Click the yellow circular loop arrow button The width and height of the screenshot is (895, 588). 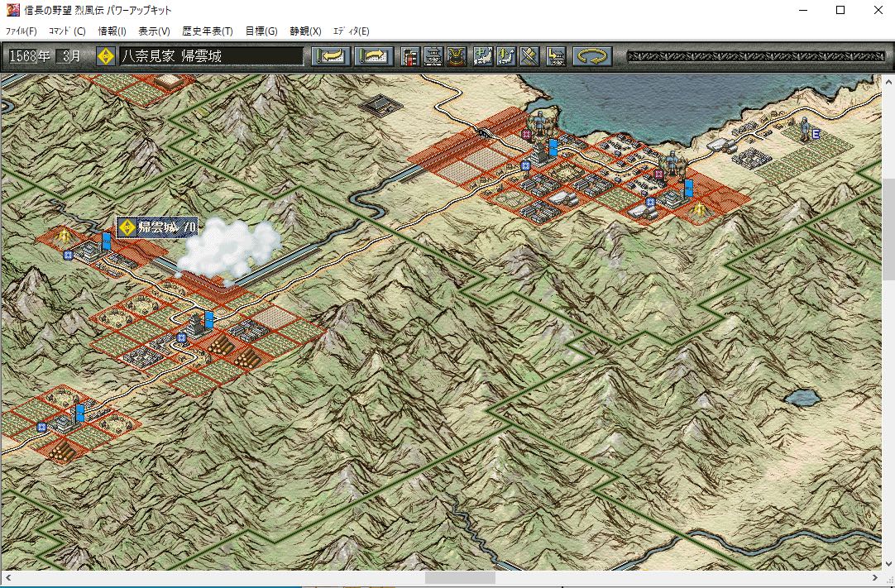pyautogui.click(x=592, y=56)
